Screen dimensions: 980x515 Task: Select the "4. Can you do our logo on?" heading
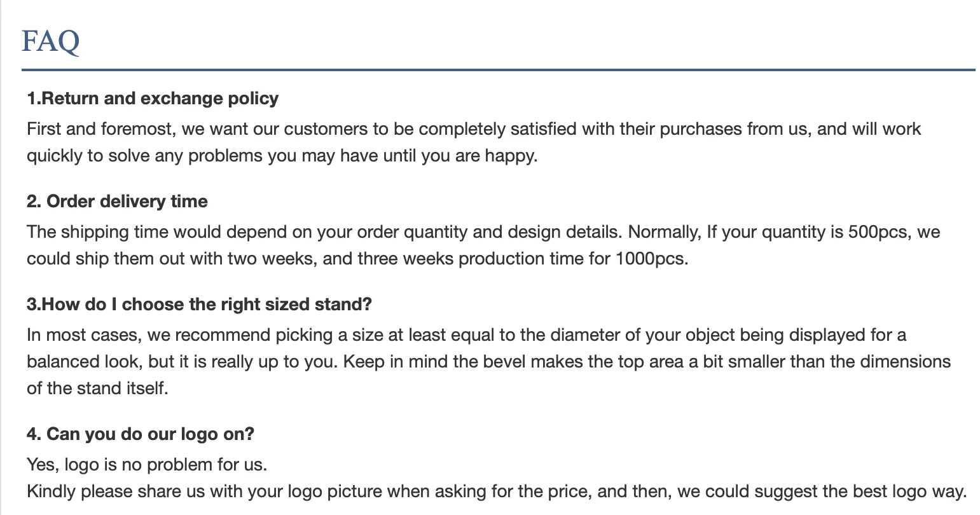tap(140, 434)
